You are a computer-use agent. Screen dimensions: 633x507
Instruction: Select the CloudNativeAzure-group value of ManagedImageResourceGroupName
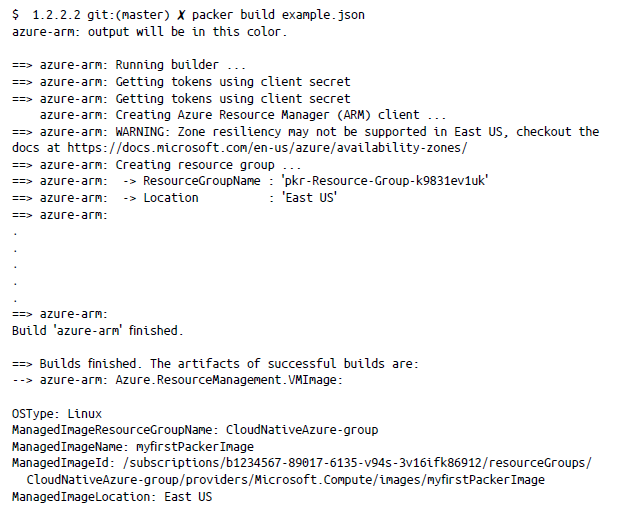pos(302,429)
